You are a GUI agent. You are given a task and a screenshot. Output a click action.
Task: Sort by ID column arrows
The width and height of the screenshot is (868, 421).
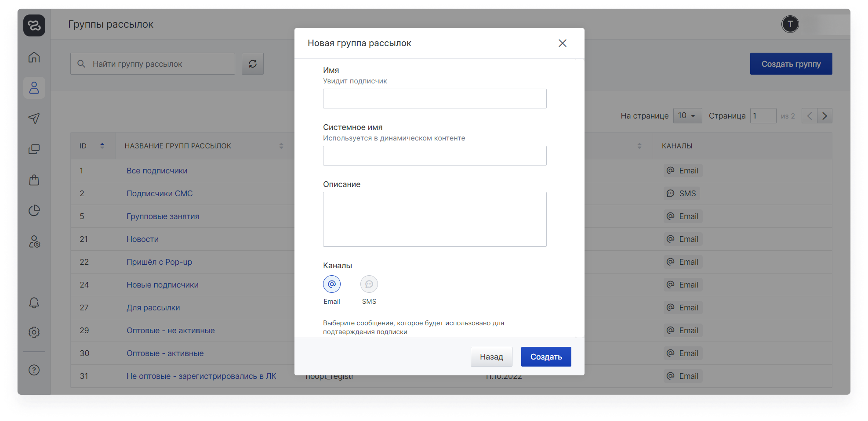[x=102, y=146]
